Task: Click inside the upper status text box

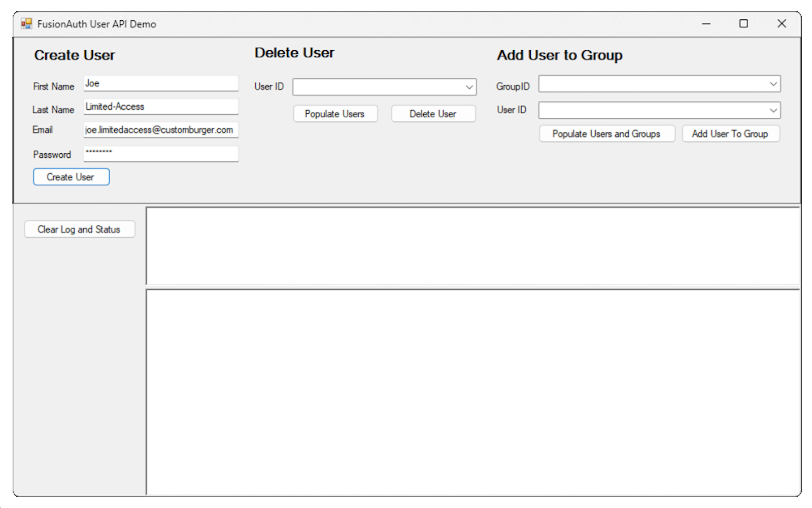Action: pos(472,246)
